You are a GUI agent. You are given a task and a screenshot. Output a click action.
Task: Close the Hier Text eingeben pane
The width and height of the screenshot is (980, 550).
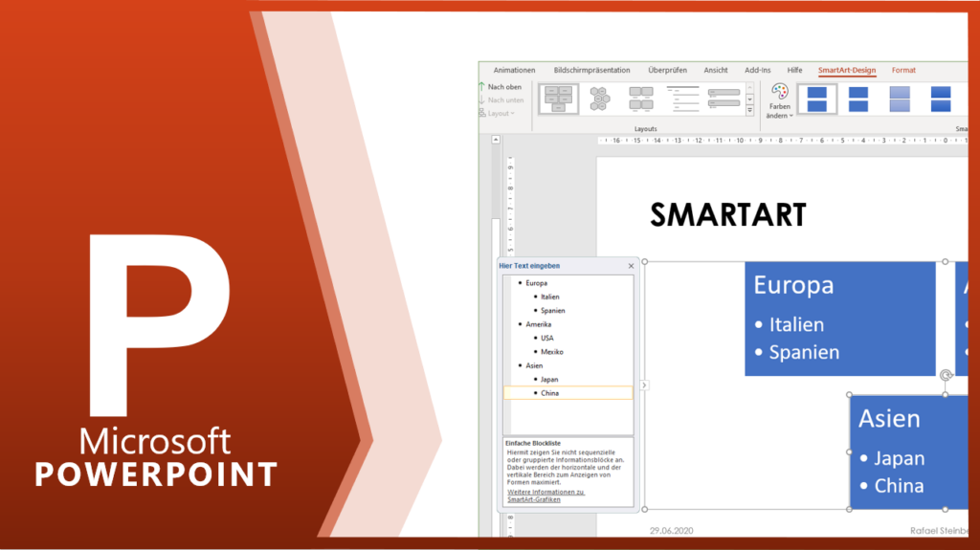(632, 266)
